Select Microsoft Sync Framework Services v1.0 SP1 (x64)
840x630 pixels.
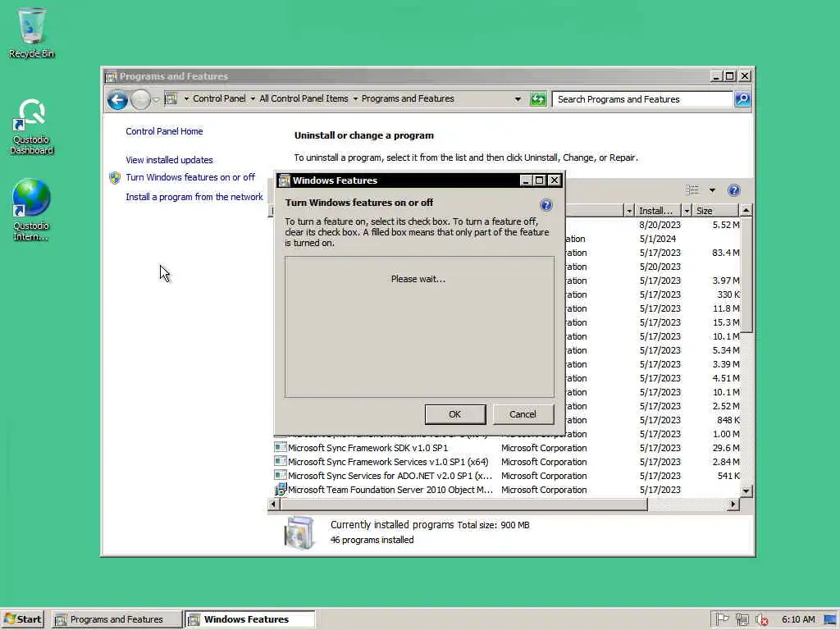(388, 462)
